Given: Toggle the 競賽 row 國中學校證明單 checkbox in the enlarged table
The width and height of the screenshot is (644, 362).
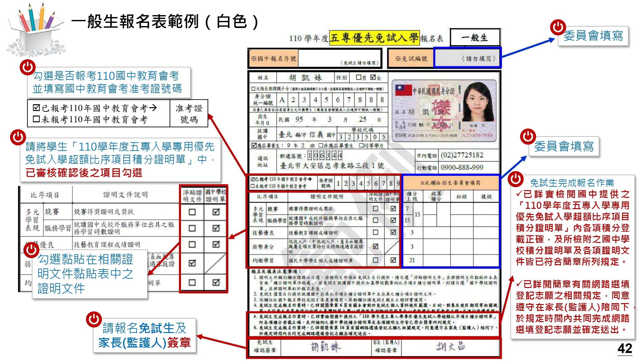Looking at the screenshot, I should [216, 212].
